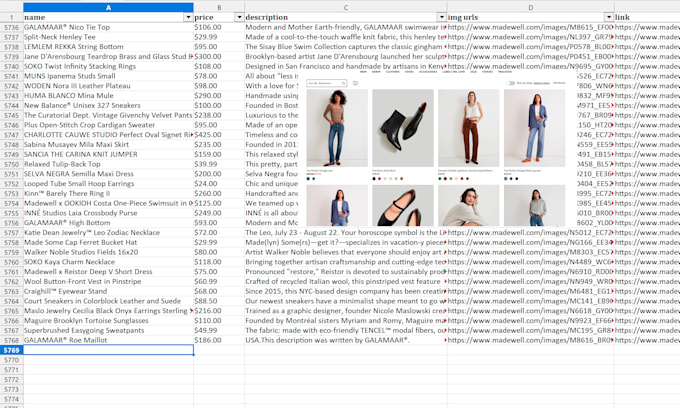Click the price cell $425.00

(x=219, y=135)
